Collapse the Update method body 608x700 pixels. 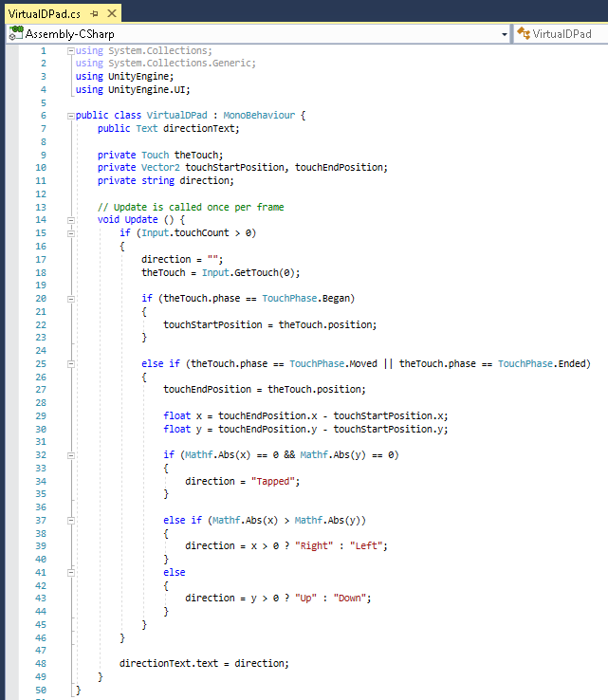point(70,219)
